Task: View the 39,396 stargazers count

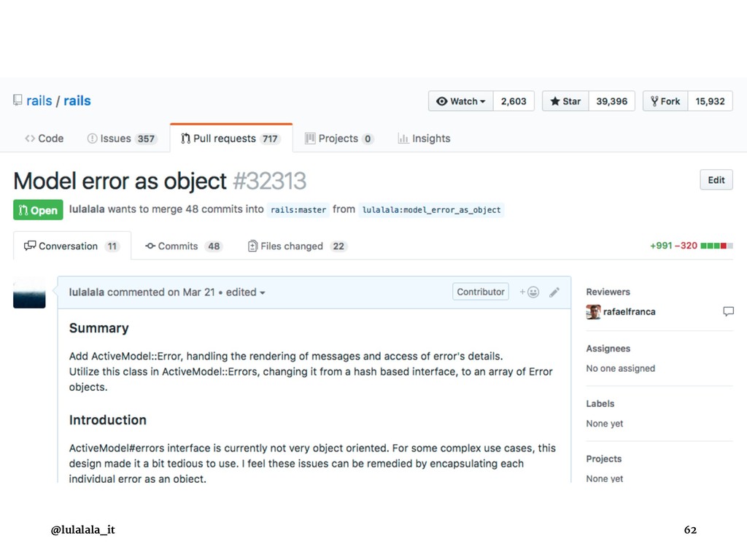Action: [612, 101]
